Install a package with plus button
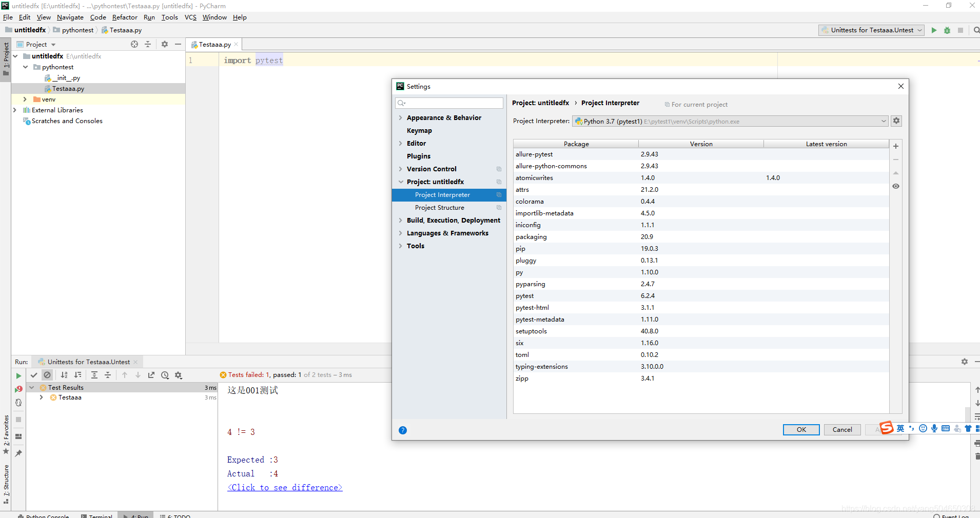 tap(896, 146)
